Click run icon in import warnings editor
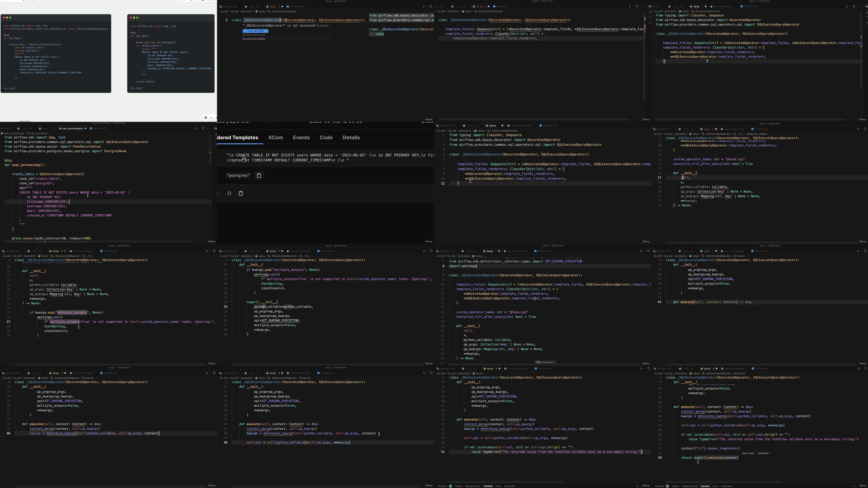The width and height of the screenshot is (868, 488). (641, 251)
